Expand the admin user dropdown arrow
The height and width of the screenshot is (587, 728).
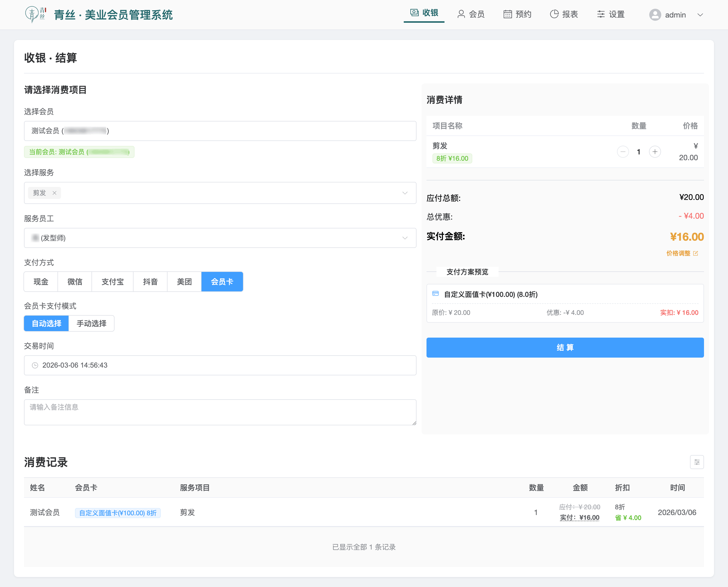coord(700,15)
